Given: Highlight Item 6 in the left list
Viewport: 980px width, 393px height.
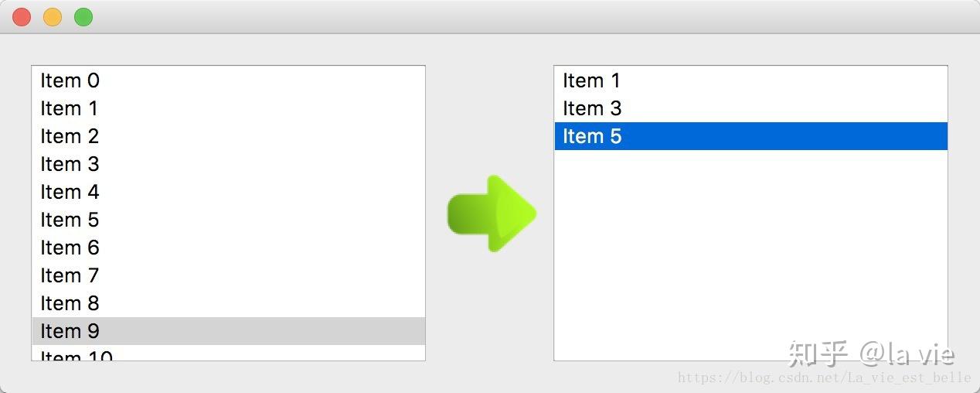Looking at the screenshot, I should click(70, 248).
